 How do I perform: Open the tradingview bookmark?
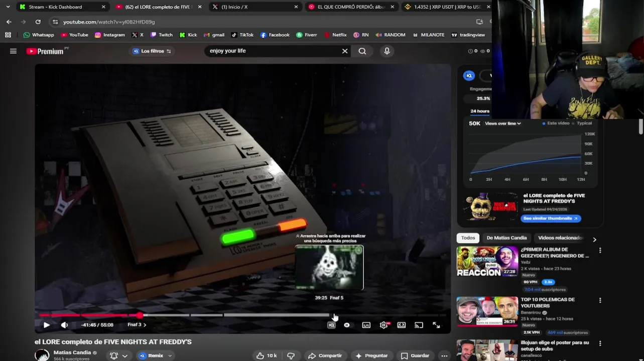[x=468, y=35]
